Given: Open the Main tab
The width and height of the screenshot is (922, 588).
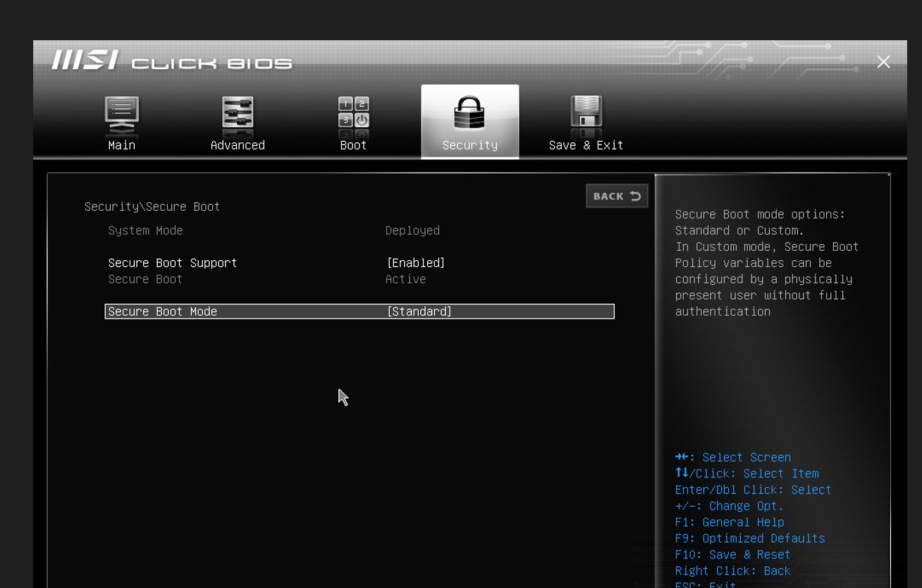Looking at the screenshot, I should [121, 145].
